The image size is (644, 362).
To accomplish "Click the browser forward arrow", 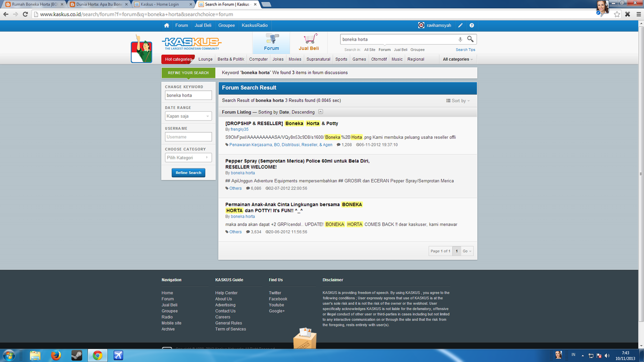I will tap(16, 14).
